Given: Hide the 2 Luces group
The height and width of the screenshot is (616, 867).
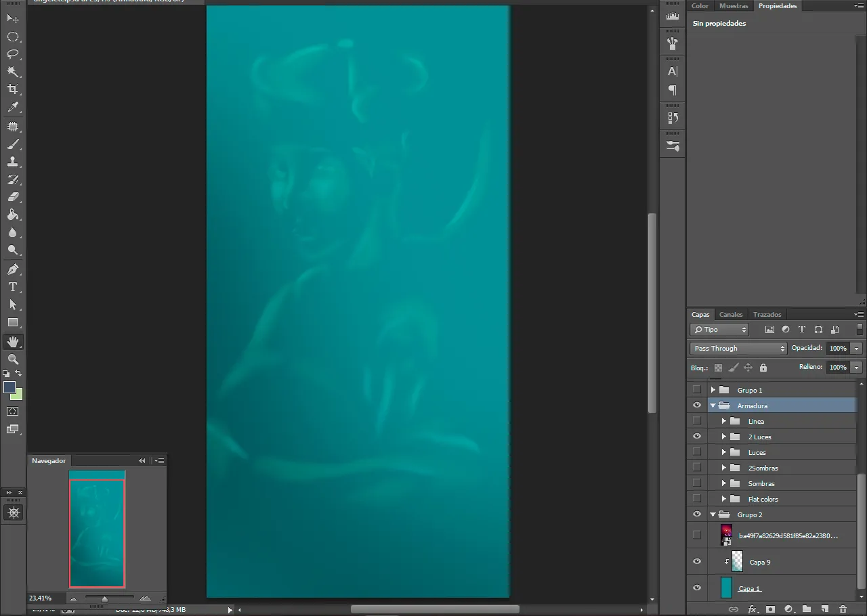Looking at the screenshot, I should click(x=696, y=437).
